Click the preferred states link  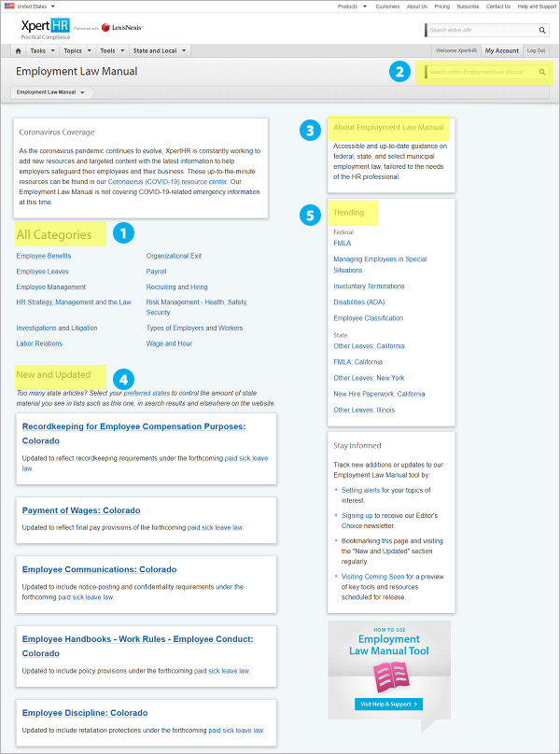pyautogui.click(x=147, y=394)
